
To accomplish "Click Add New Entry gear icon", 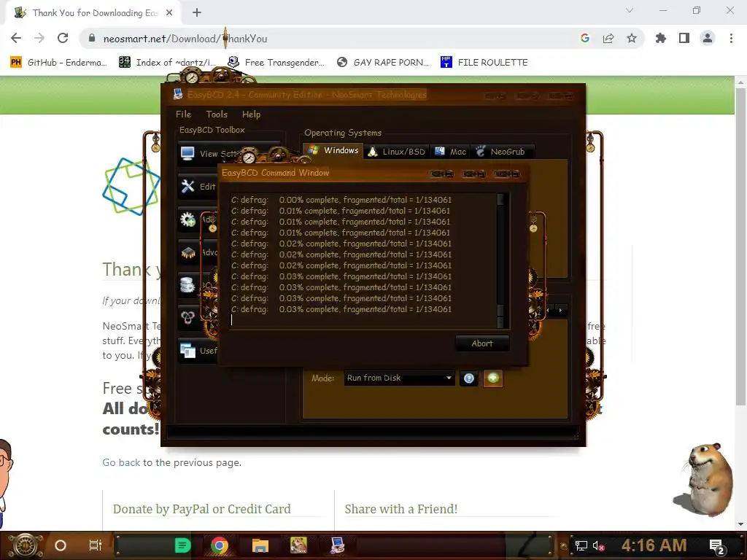I will (x=187, y=219).
